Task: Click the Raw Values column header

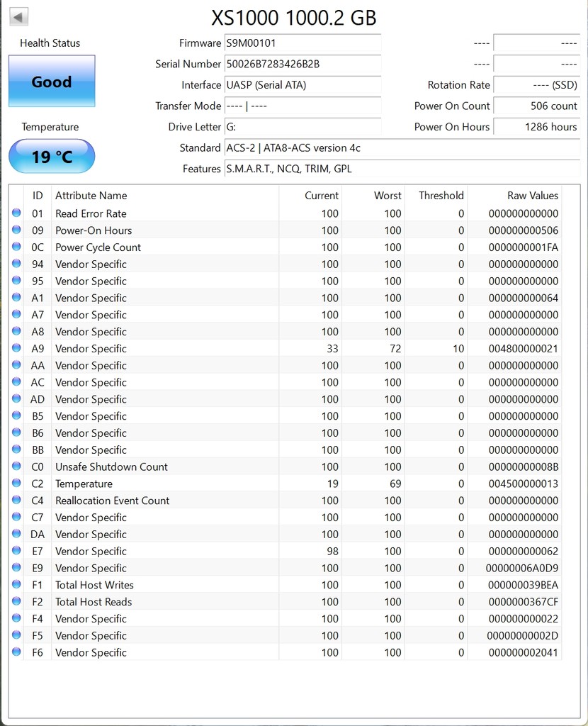Action: point(532,196)
